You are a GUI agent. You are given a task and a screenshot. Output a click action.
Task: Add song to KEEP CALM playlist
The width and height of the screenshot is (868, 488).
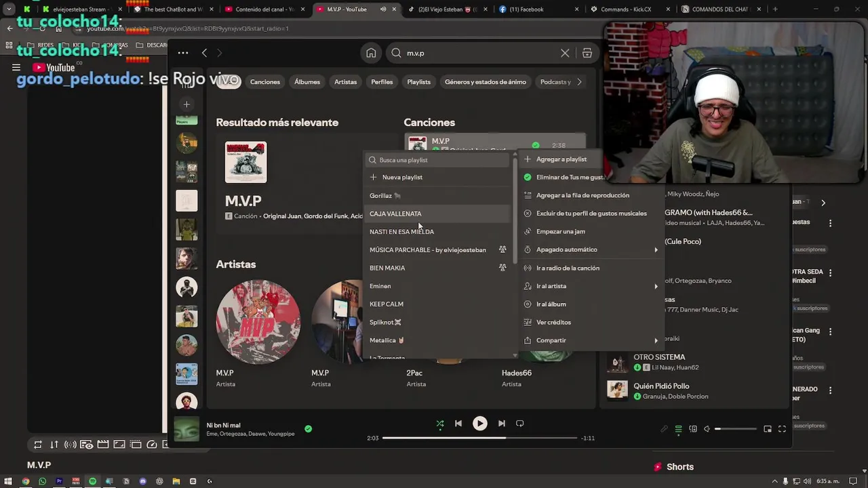437,304
